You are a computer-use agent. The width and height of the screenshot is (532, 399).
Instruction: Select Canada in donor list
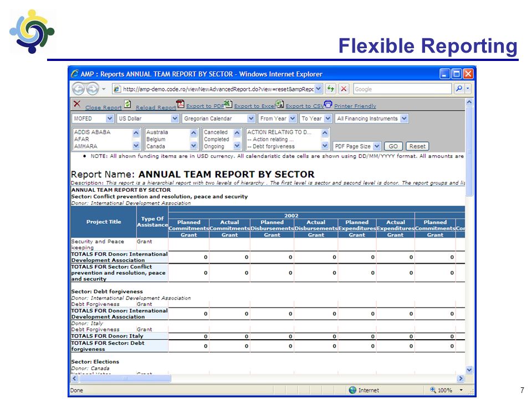155,146
